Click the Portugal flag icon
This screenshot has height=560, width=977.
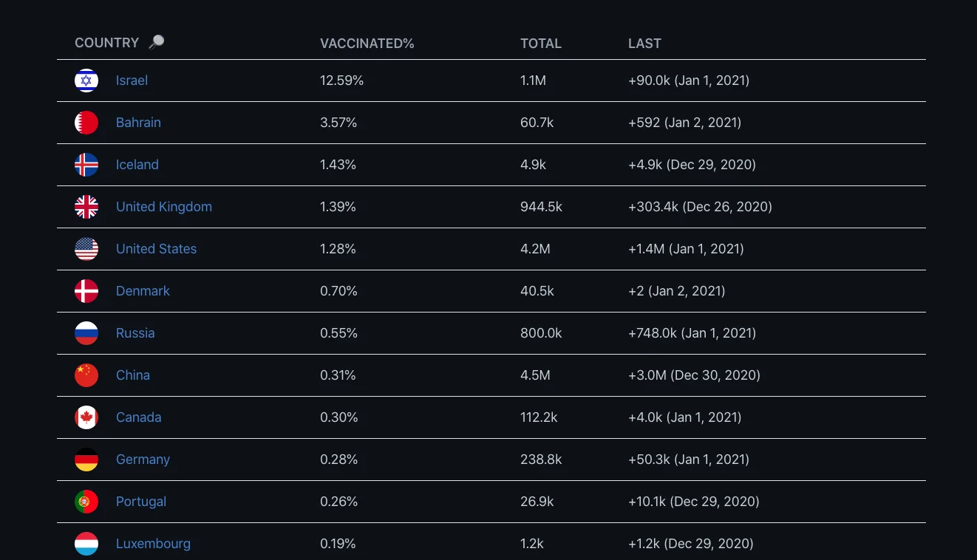(x=86, y=502)
